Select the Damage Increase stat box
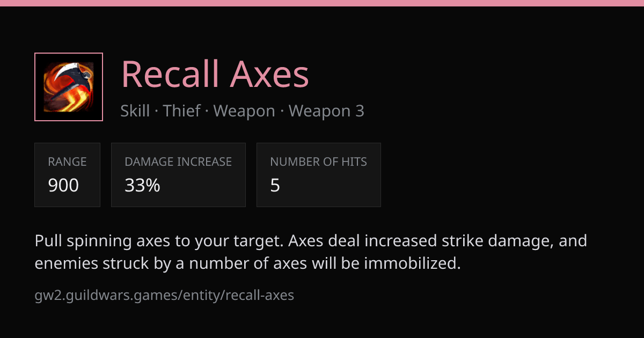The width and height of the screenshot is (644, 338). (x=178, y=175)
